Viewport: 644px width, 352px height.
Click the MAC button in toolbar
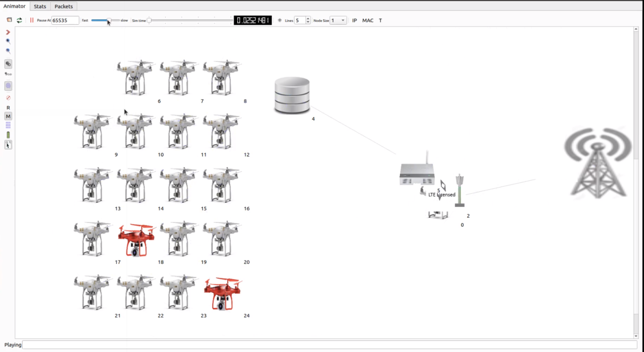point(367,20)
